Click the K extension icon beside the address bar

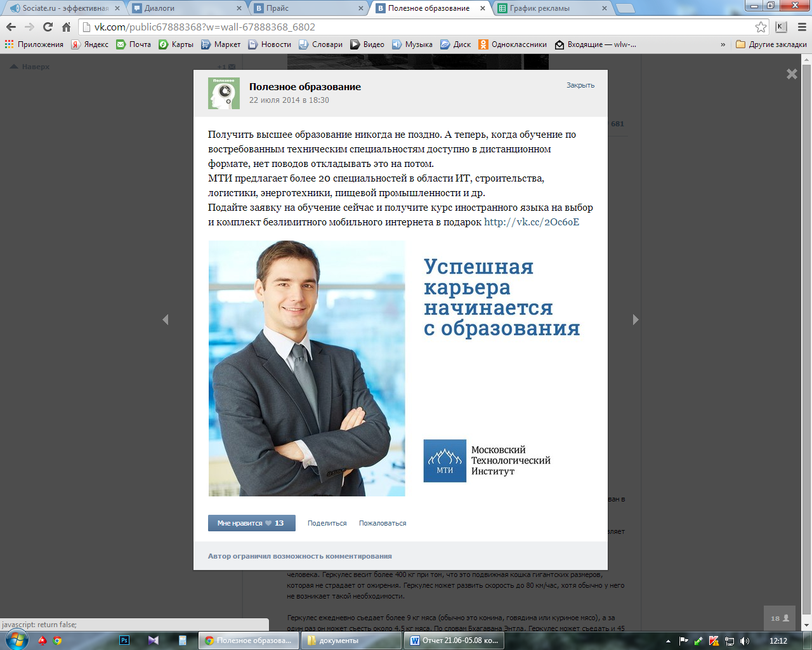(x=782, y=27)
